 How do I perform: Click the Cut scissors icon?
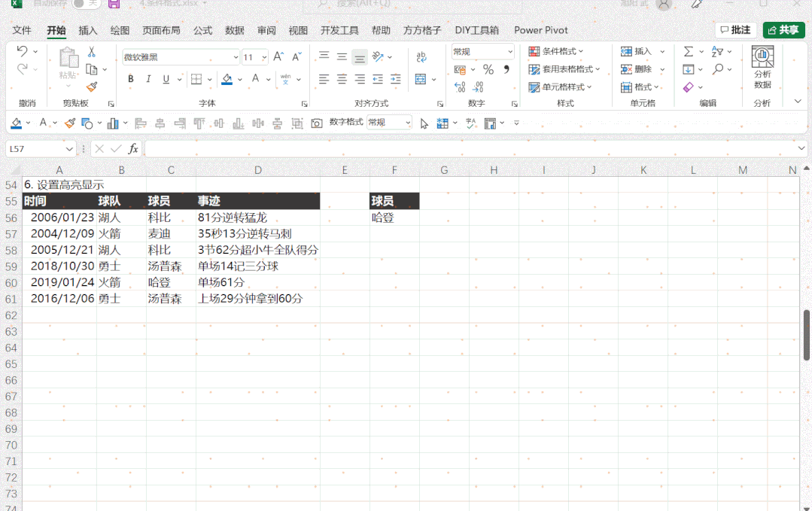click(x=92, y=52)
